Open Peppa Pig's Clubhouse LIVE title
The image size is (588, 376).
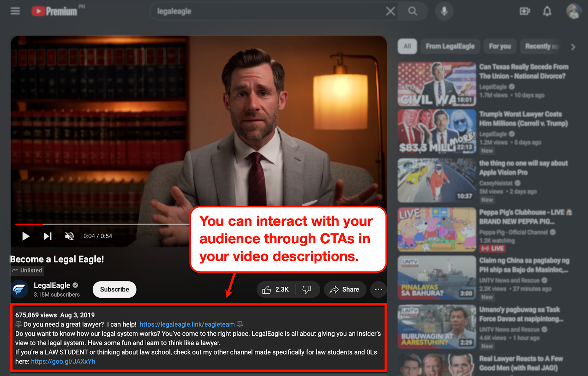(x=526, y=217)
